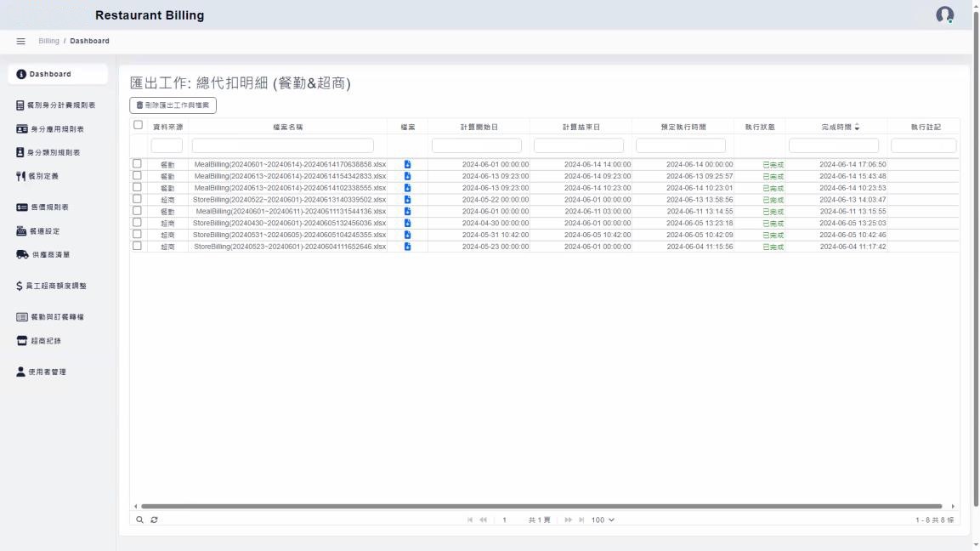Check the row for MealBilling(20240601~20240614)
The height and width of the screenshot is (551, 980).
[x=137, y=164]
